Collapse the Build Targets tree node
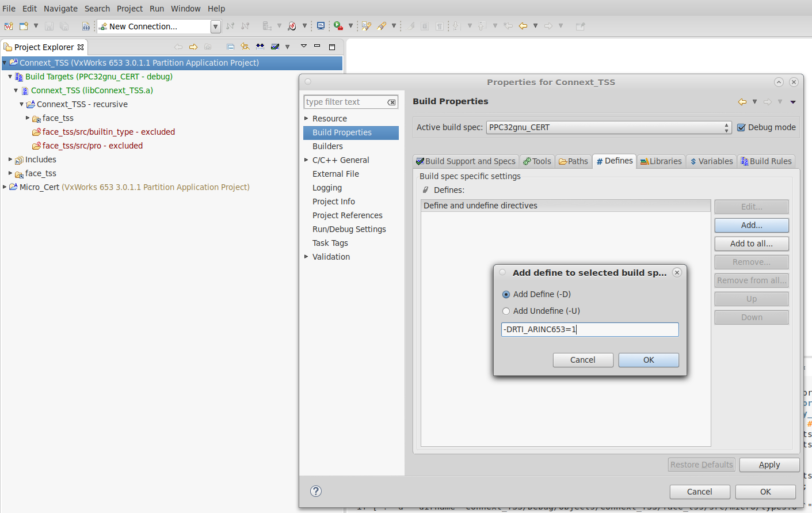 point(10,77)
